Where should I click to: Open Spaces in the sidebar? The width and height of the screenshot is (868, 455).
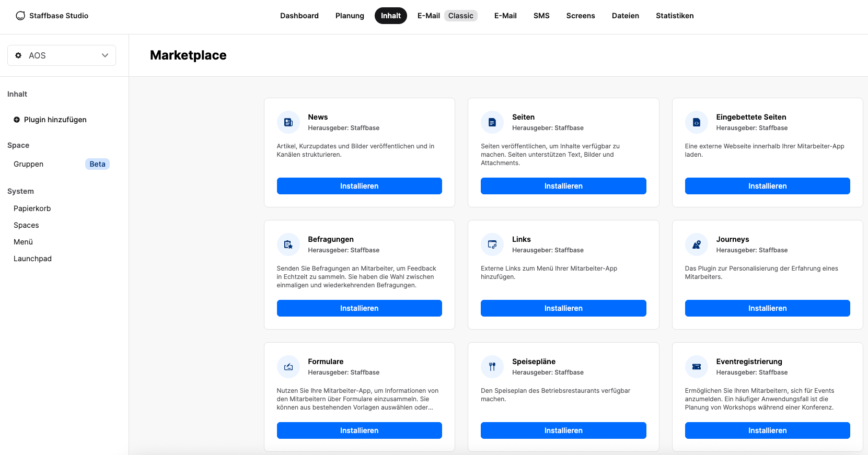pyautogui.click(x=26, y=225)
